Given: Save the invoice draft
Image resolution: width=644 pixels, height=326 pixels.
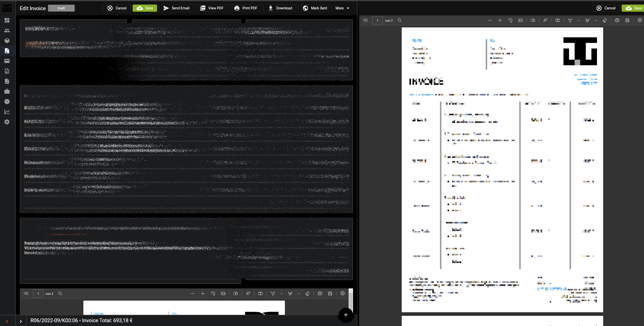Looking at the screenshot, I should pos(145,8).
